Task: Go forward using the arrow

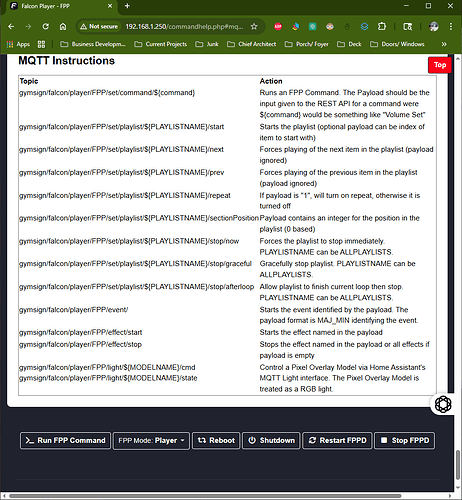Action: 28,27
